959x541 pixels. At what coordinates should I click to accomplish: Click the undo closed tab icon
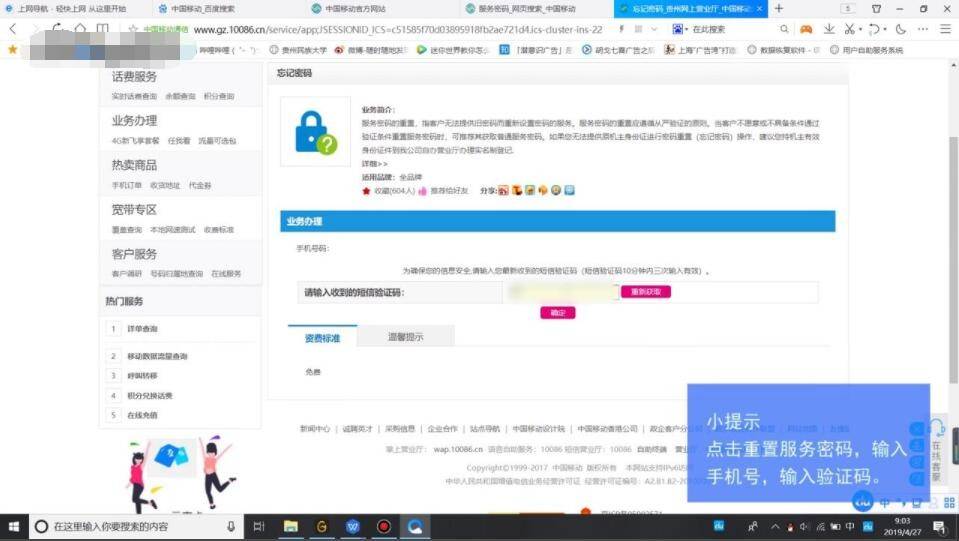(x=874, y=29)
